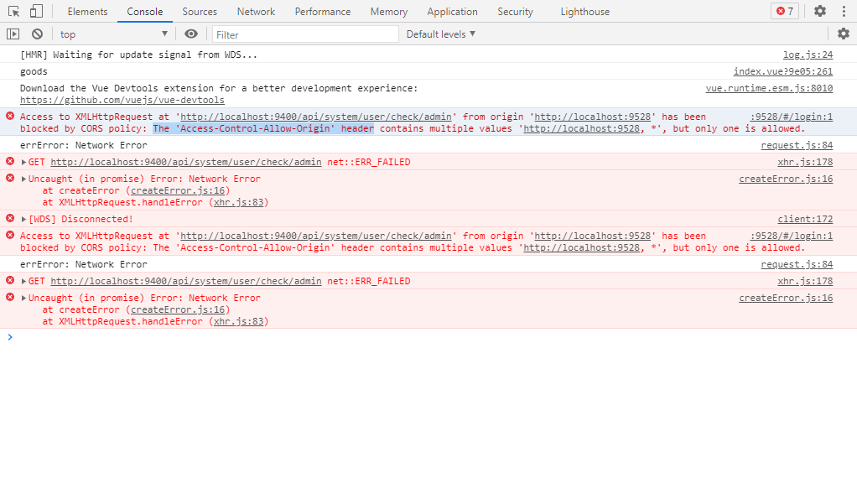Open the second :9528/#/login:1 source link

[x=792, y=236]
